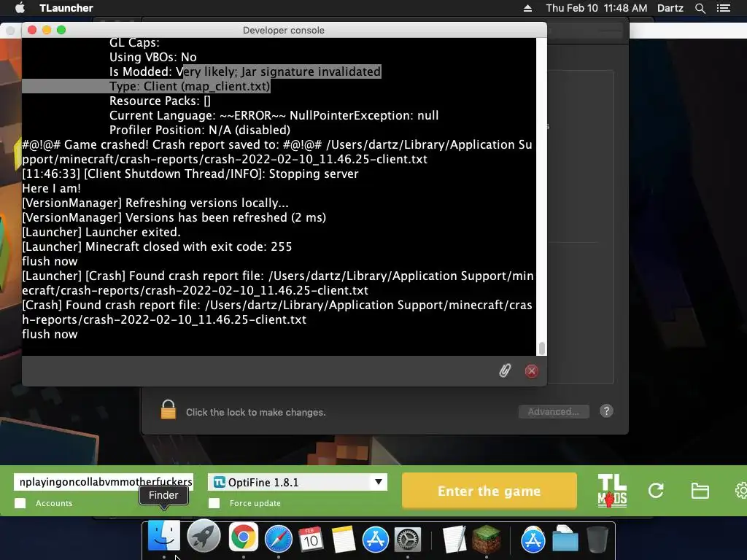Open Calendar icon showing 10
747x560 pixels.
[311, 539]
